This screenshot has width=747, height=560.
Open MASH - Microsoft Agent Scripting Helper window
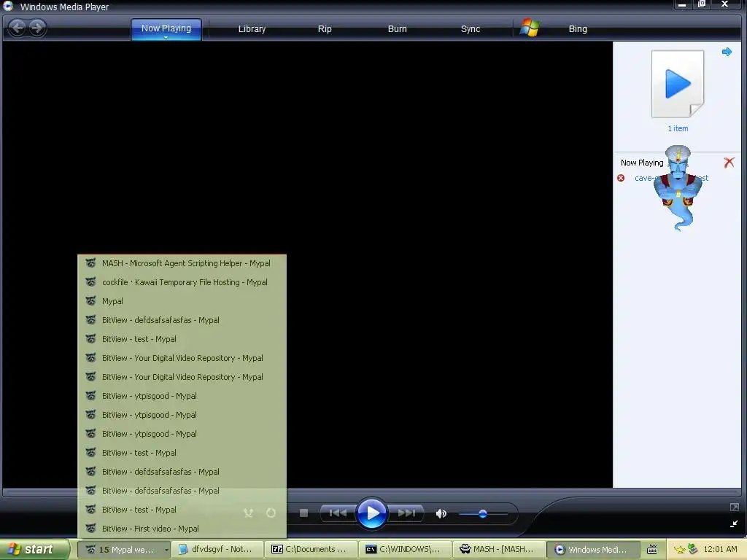point(182,263)
